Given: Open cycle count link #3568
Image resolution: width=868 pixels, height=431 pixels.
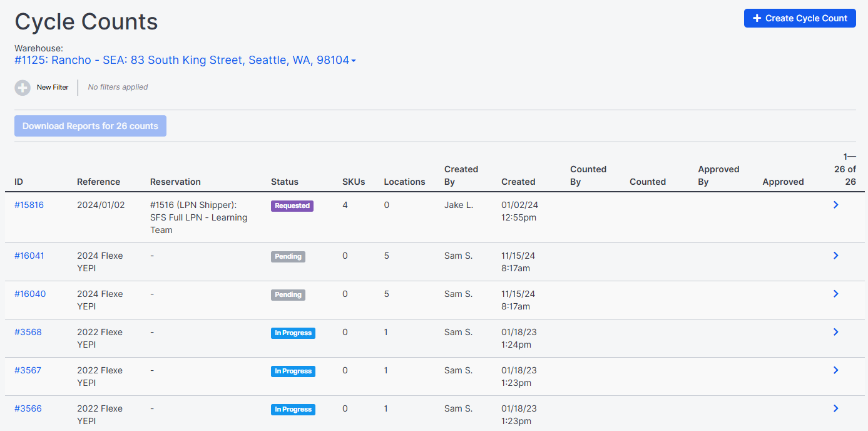Looking at the screenshot, I should point(28,332).
